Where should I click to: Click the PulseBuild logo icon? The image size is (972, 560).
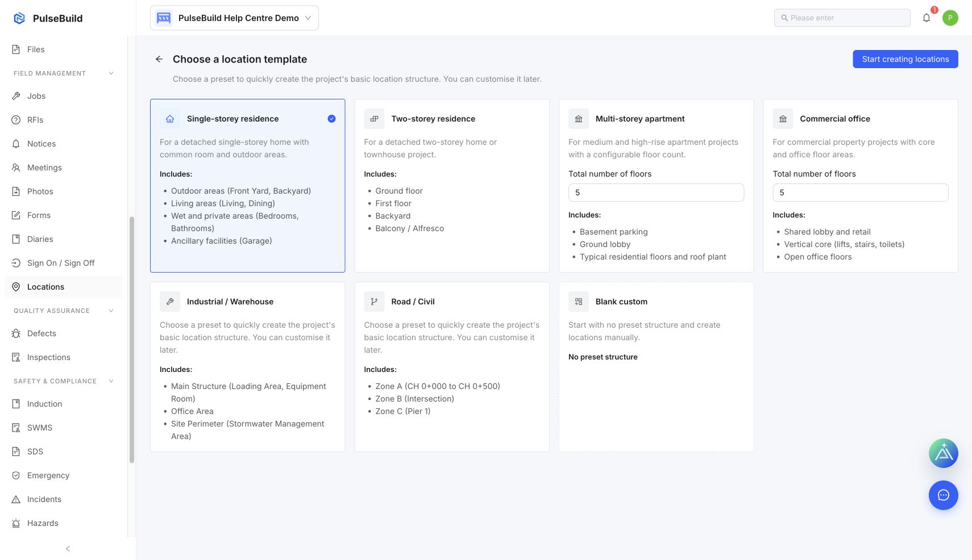click(x=19, y=18)
